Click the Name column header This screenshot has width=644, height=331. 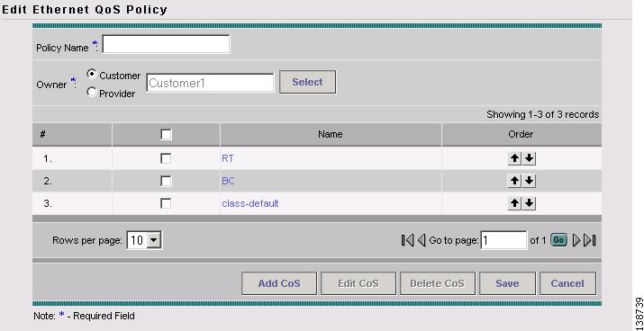[x=331, y=135]
